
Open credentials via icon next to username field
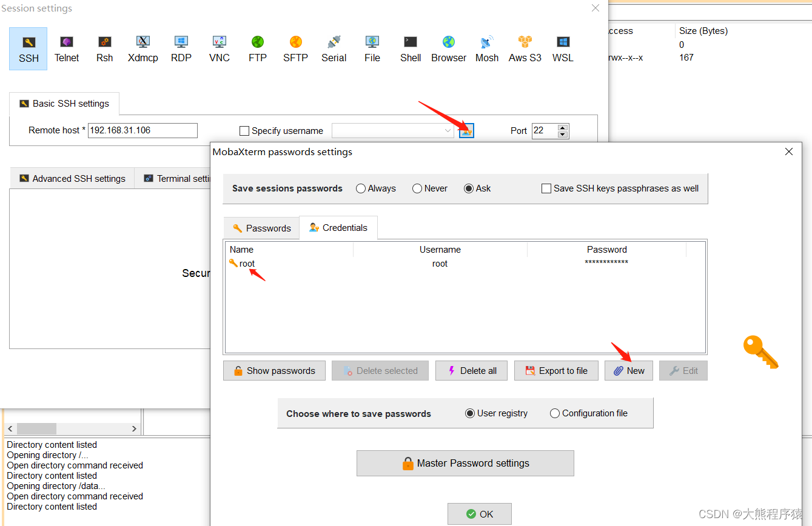(466, 130)
